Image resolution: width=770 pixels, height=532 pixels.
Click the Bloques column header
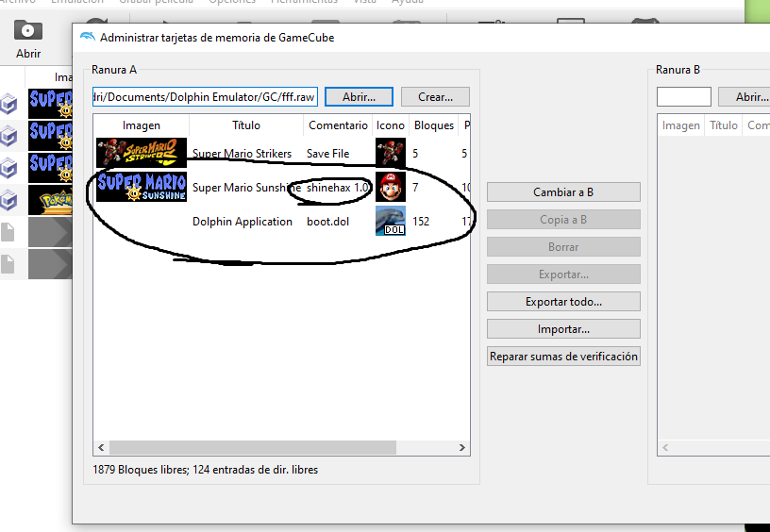(x=434, y=125)
